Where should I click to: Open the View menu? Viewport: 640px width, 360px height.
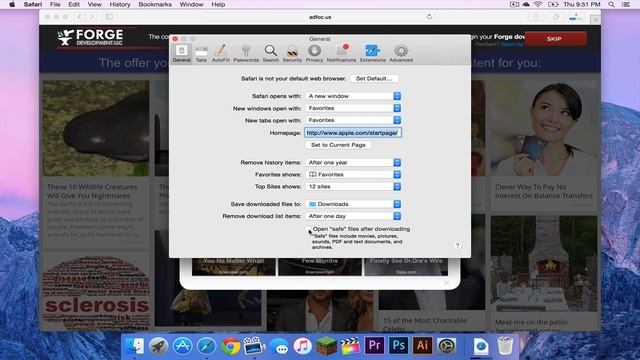(94, 4)
